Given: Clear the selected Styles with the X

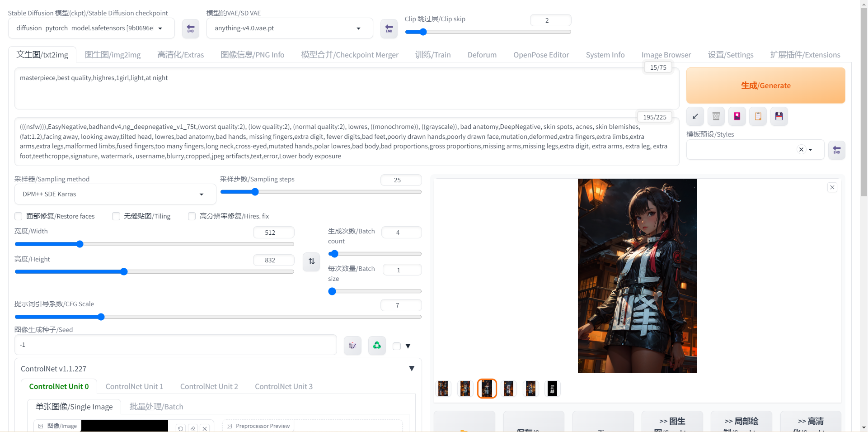Looking at the screenshot, I should coord(801,150).
